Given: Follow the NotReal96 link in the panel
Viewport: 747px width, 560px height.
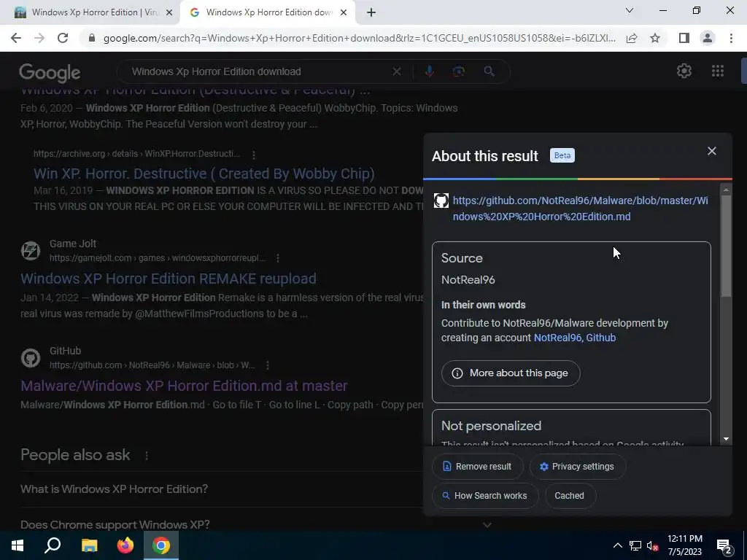Looking at the screenshot, I should click(557, 338).
